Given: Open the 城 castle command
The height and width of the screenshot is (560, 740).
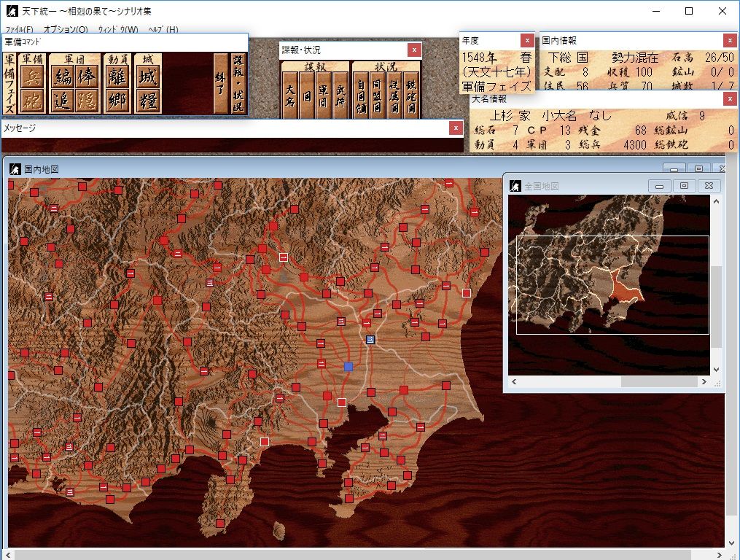Looking at the screenshot, I should pyautogui.click(x=148, y=77).
